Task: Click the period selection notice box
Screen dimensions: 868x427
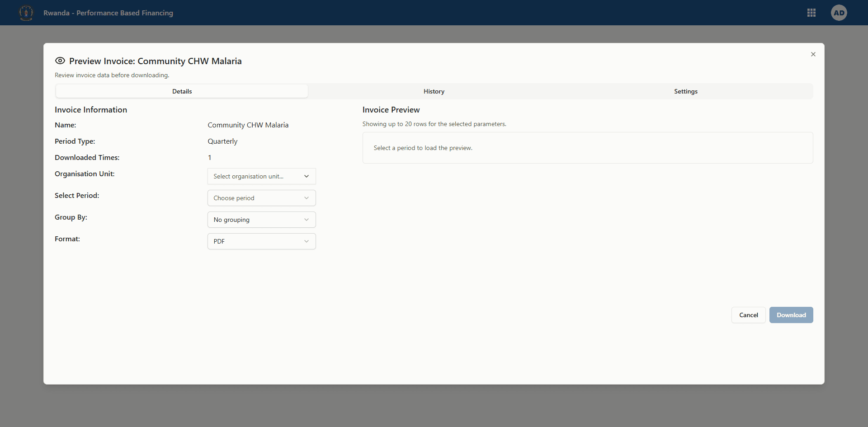Action: coord(587,148)
